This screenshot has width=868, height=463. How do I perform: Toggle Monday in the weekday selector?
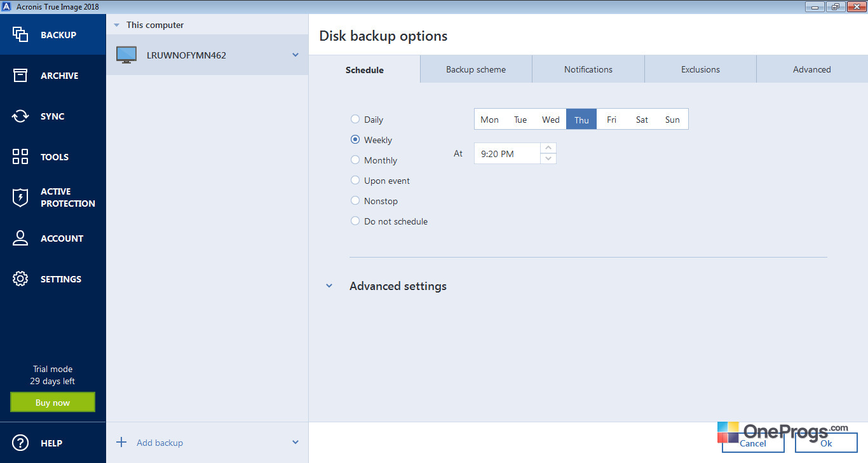[x=490, y=120]
